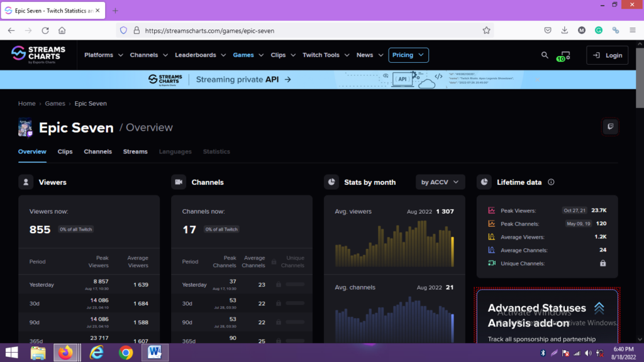Click the Epic Seven game cover thumbnail
Screen dimensions: 644x362
pyautogui.click(x=25, y=127)
